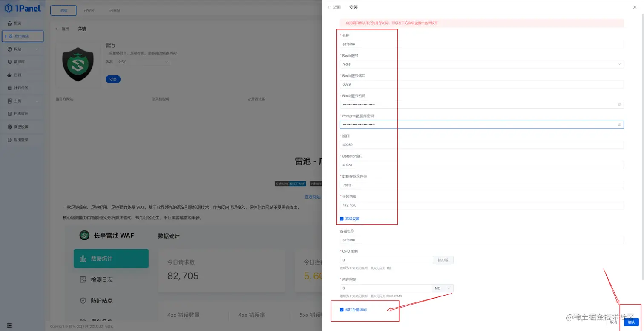Viewport: 644px width, 331px height.
Task: Click the 容器名称 input field
Action: (482, 240)
